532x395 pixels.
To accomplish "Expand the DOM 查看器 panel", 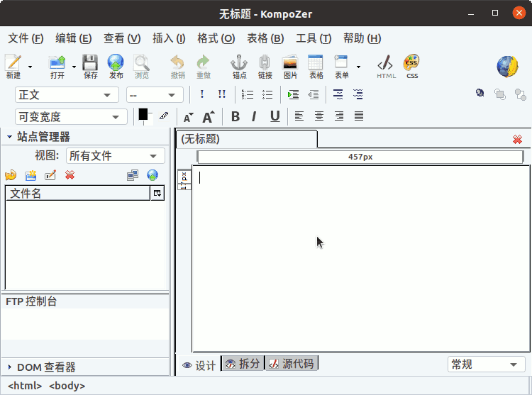I will pos(9,367).
